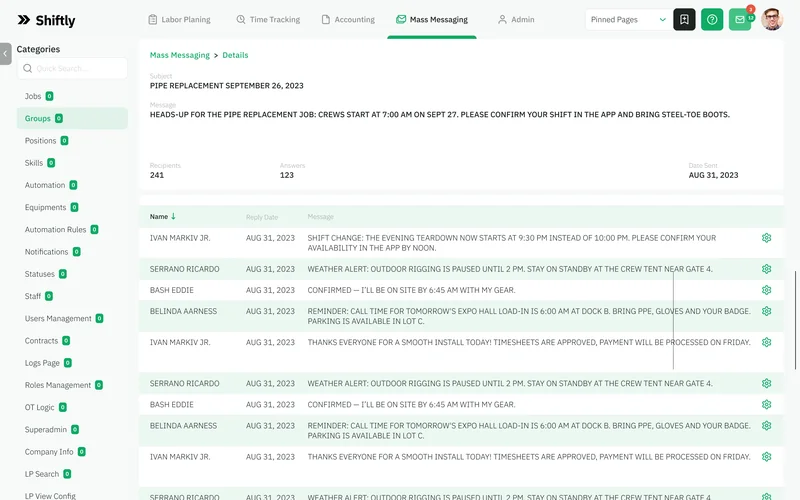Open settings gear for second WEATHER ALERT row
The width and height of the screenshot is (800, 500).
pyautogui.click(x=766, y=383)
